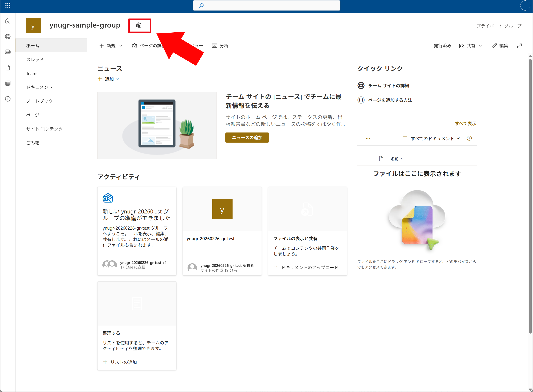Screen dimensions: 533x392
Task: Click in the top search box
Action: coord(266,5)
